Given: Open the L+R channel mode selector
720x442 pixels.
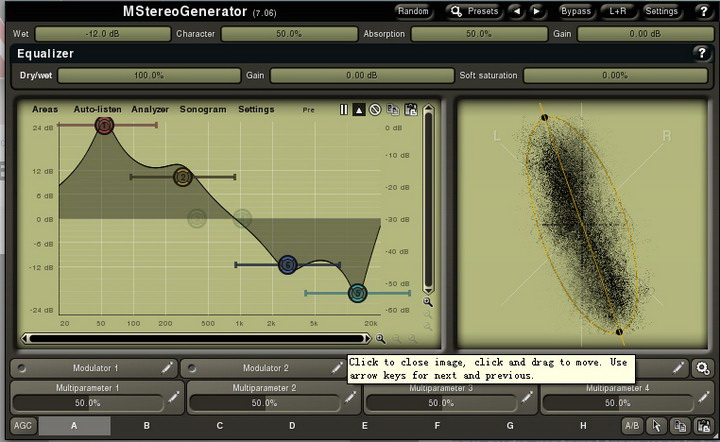Looking at the screenshot, I should [x=618, y=11].
